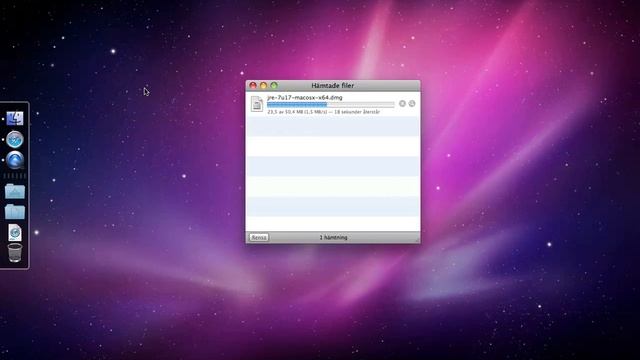Show jre-7u17 download in Finder
Viewport: 640px width, 360px height.
[x=412, y=104]
